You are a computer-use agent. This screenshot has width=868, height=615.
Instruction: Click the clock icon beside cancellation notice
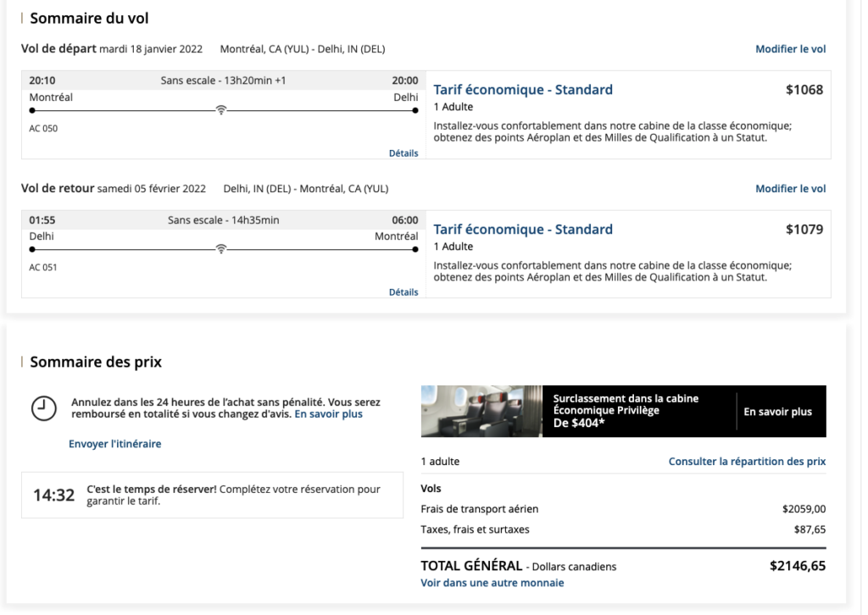point(43,407)
